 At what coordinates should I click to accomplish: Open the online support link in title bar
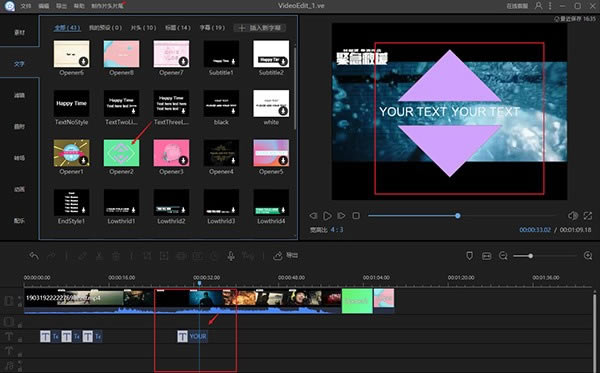[517, 6]
